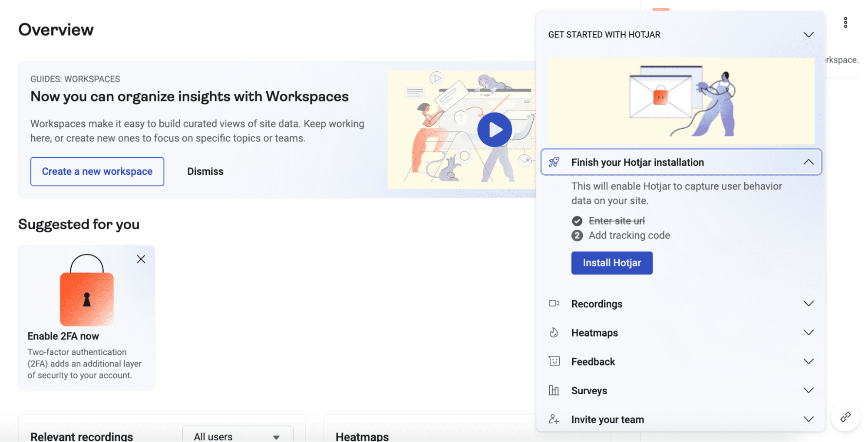
Task: Click the GUIDES: WORKSPACES label
Action: (75, 79)
